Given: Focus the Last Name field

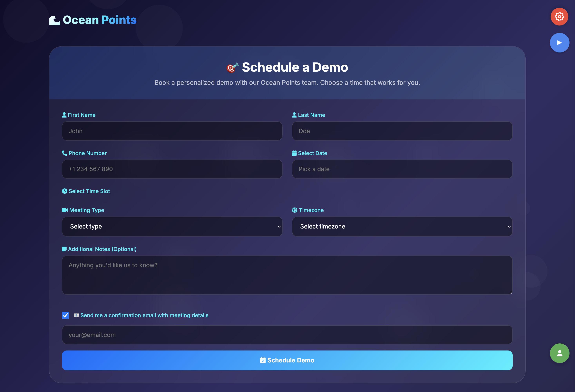Looking at the screenshot, I should point(402,131).
